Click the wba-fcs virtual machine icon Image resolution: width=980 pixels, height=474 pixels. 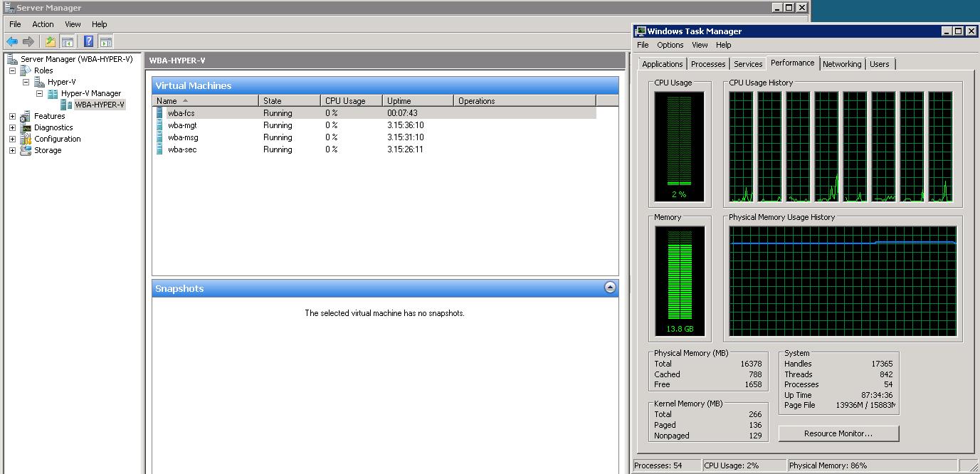tap(160, 112)
